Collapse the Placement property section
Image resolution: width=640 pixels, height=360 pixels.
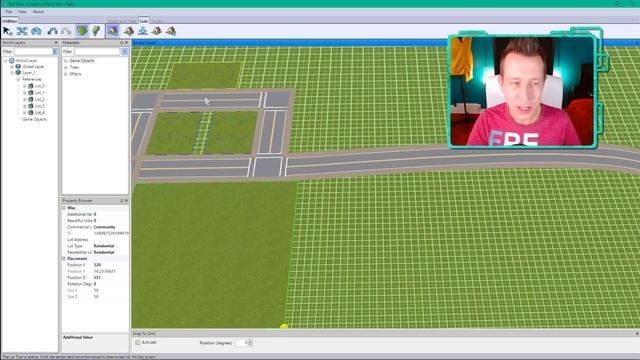tap(64, 259)
